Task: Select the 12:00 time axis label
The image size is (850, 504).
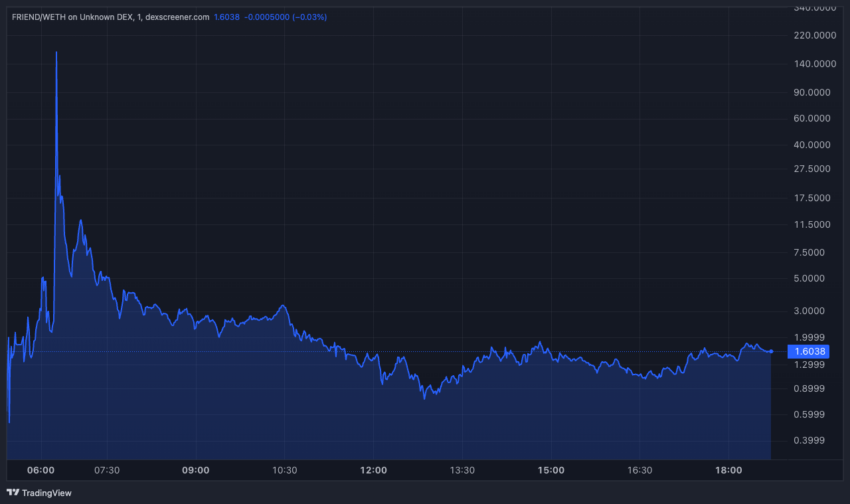Action: [373, 470]
